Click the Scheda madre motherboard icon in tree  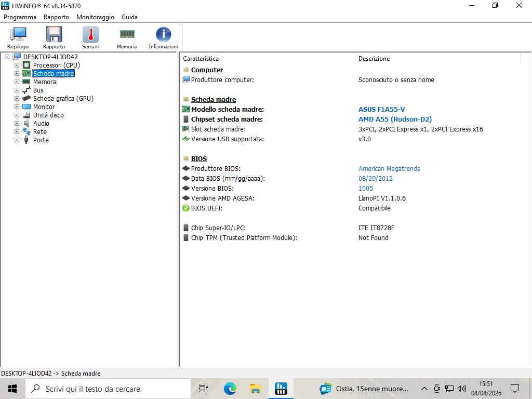tap(26, 73)
